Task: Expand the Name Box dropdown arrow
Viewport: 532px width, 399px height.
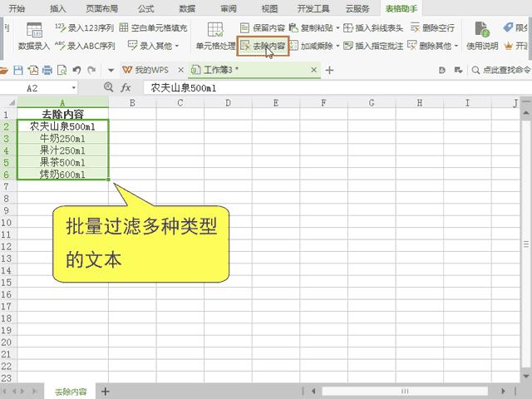Action: (x=74, y=88)
